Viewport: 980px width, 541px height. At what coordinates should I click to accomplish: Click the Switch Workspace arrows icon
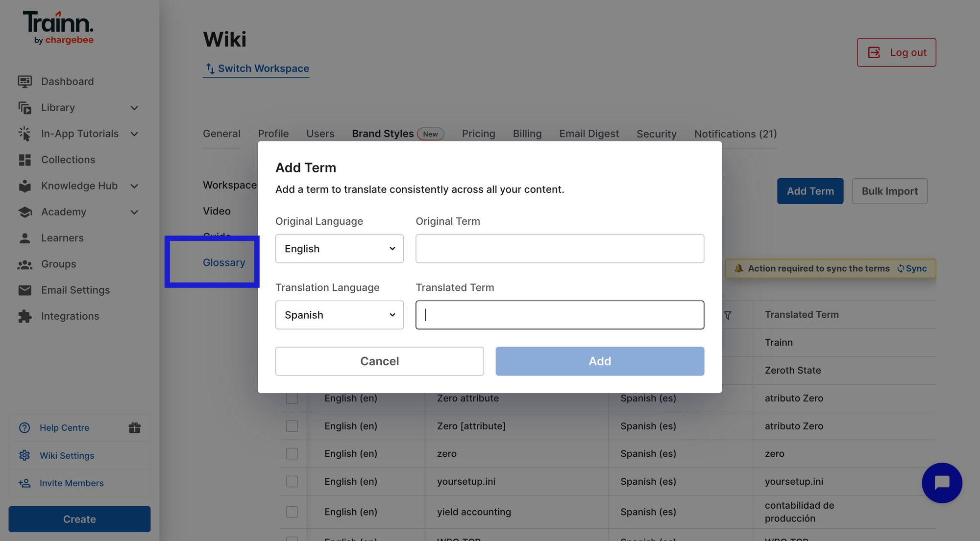click(210, 69)
